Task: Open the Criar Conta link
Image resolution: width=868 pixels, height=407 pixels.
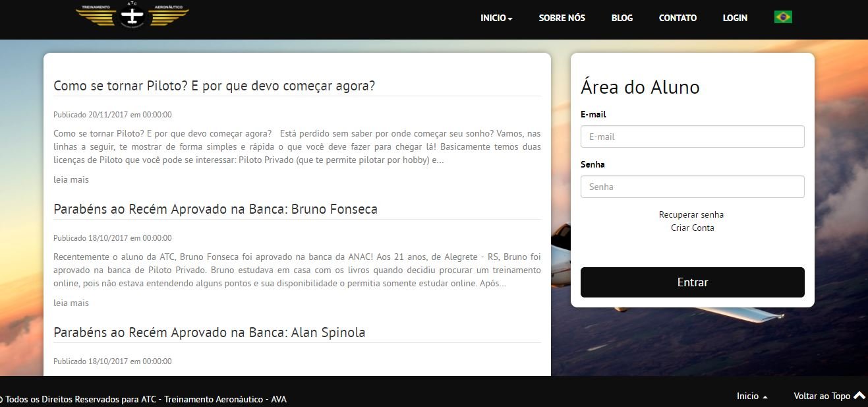Action: point(692,228)
